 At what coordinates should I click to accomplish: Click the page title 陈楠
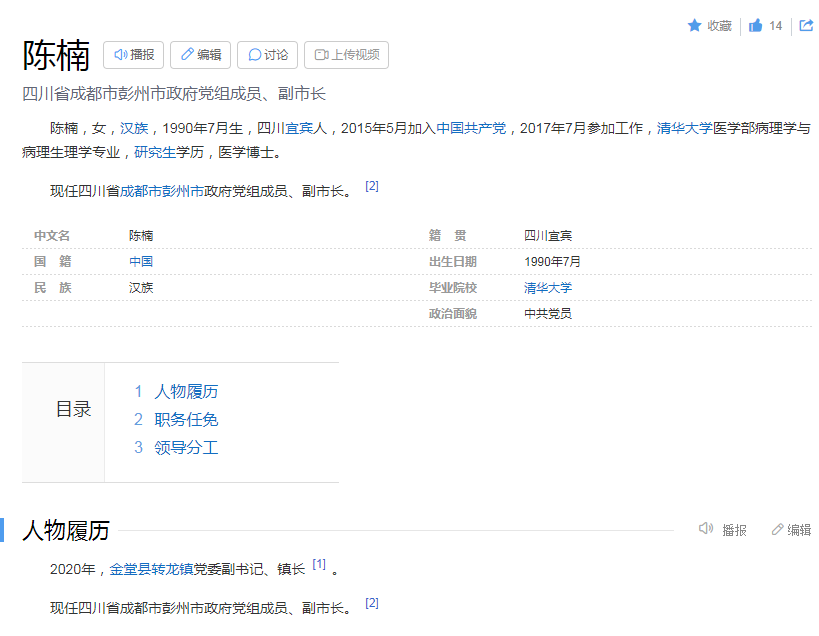click(56, 55)
